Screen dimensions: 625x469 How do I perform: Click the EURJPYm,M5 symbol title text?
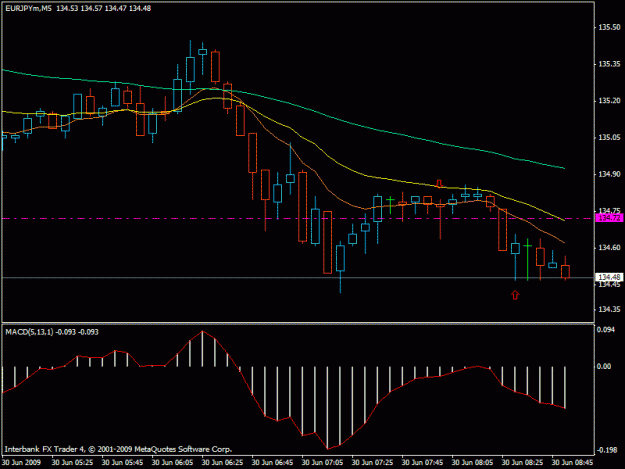[28, 8]
